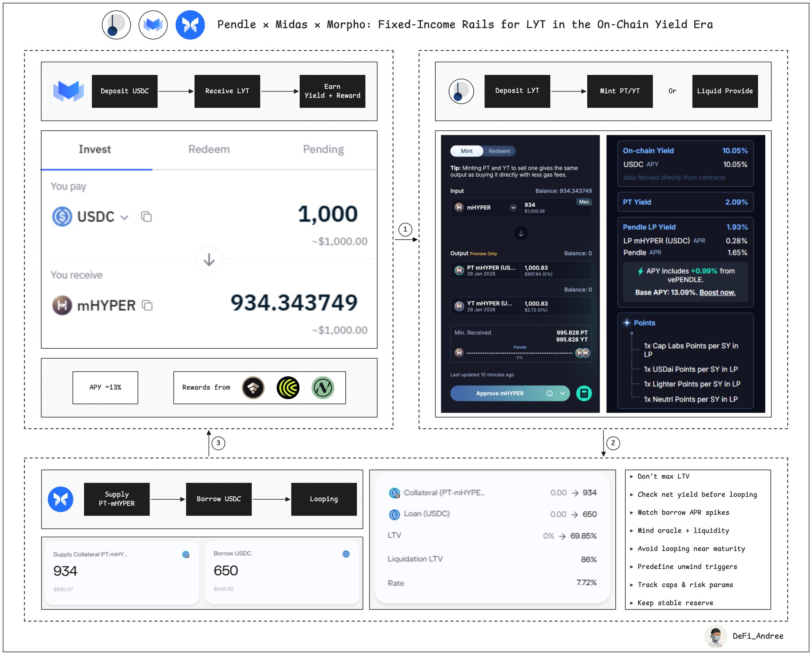Click the info icon on Approve mHYPER
This screenshot has height=655, width=812.
550,393
